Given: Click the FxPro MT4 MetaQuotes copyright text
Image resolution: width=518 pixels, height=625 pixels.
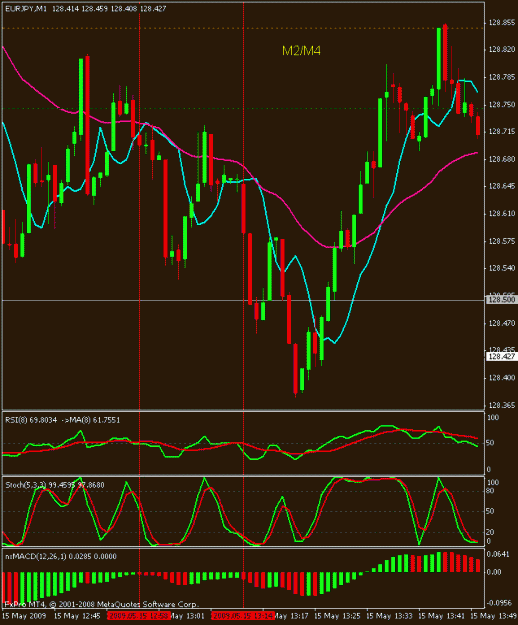Looking at the screenshot, I should [102, 604].
